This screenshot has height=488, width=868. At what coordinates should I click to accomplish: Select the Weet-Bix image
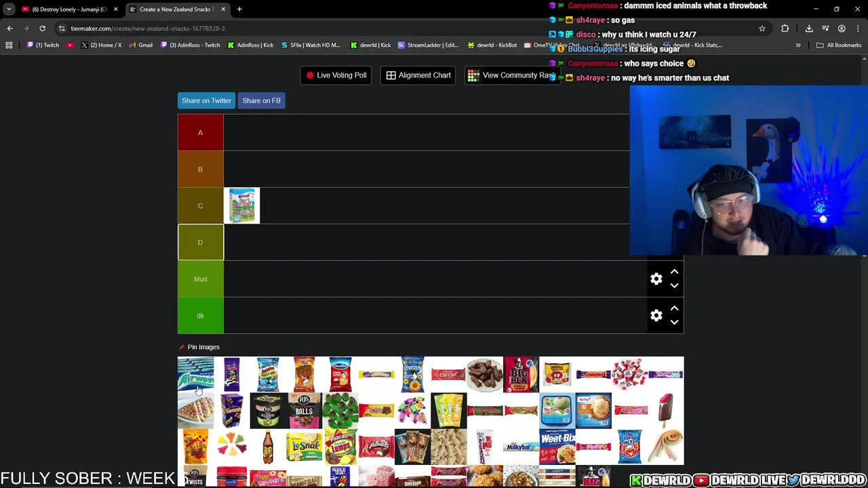pos(557,447)
